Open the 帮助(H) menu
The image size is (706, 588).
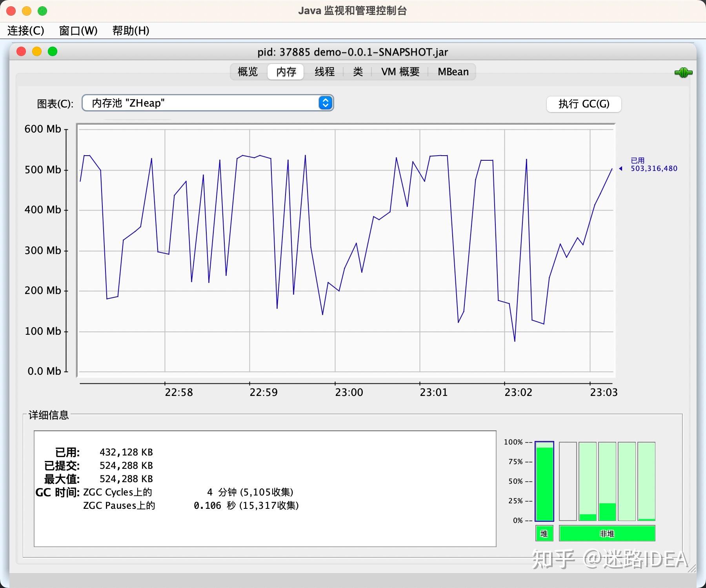[130, 31]
